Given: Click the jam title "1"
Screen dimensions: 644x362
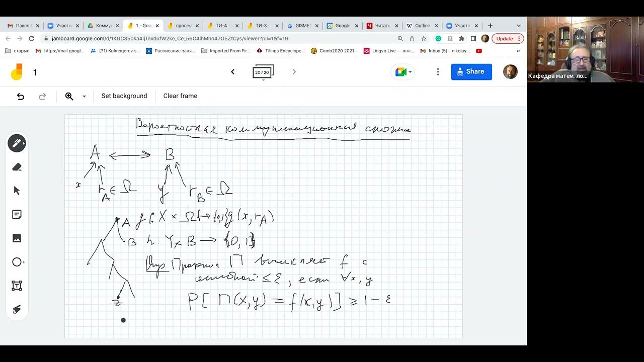Looking at the screenshot, I should [35, 72].
